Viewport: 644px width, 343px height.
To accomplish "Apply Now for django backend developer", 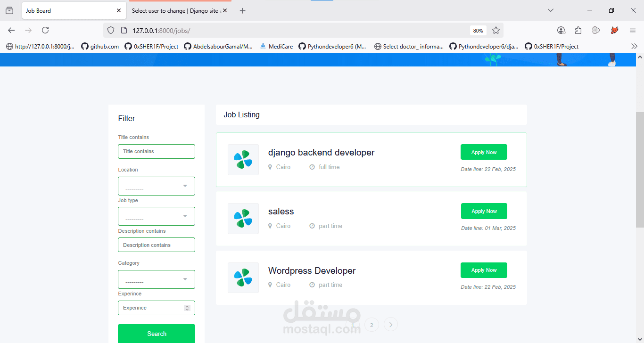I will tap(484, 152).
